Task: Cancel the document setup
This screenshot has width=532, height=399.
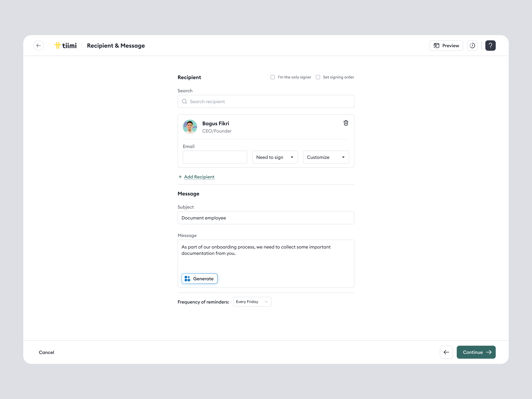Action: [x=46, y=352]
